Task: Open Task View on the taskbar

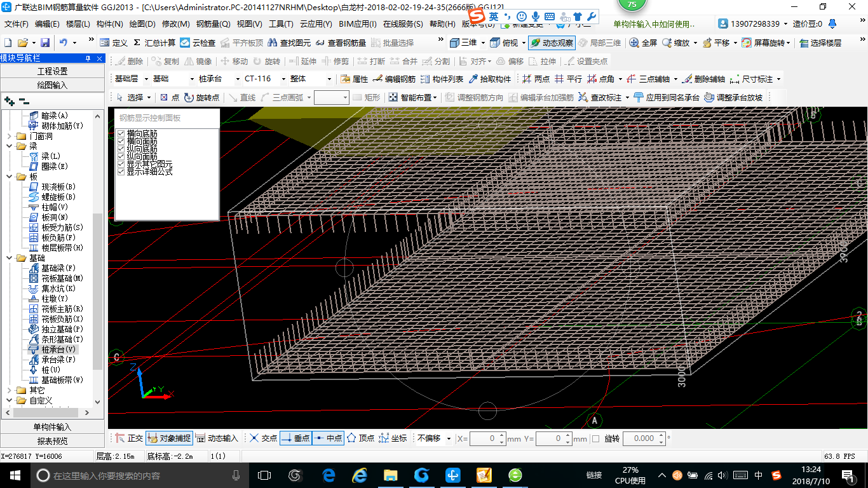Action: (264, 475)
